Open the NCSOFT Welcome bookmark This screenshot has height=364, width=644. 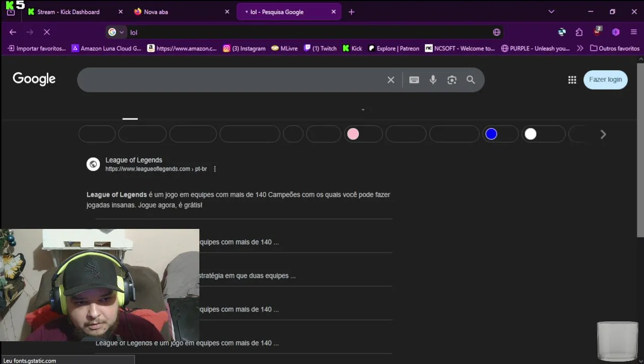[x=460, y=49]
